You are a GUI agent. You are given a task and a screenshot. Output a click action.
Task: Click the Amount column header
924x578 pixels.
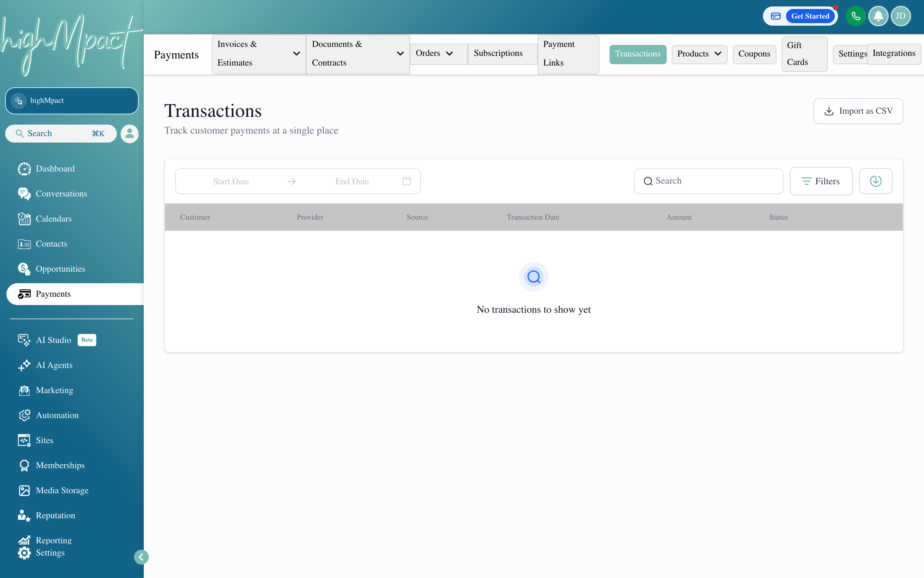pos(679,217)
